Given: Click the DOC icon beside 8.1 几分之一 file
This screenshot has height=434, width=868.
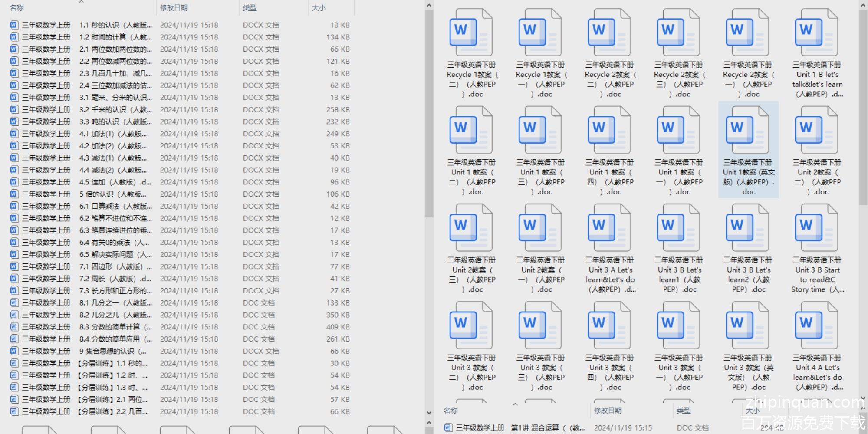Looking at the screenshot, I should click(x=14, y=303).
